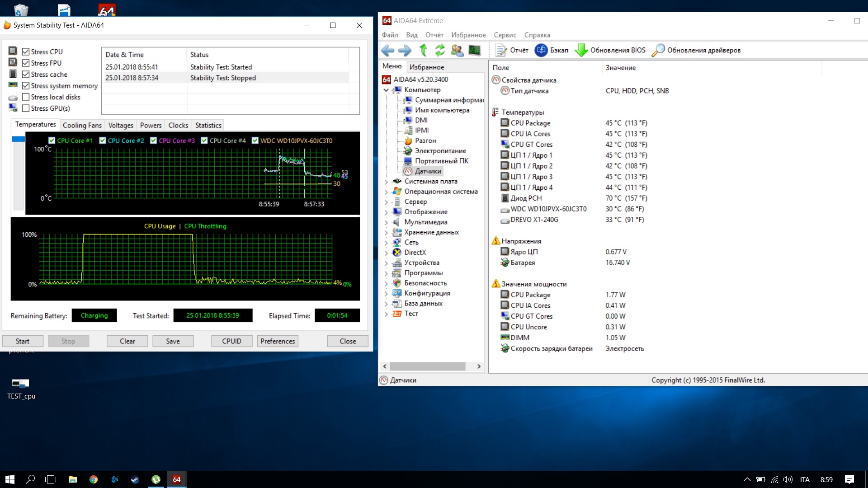Image resolution: width=868 pixels, height=488 pixels.
Task: Click scroll right arrow under the tree panel
Action: click(x=479, y=366)
